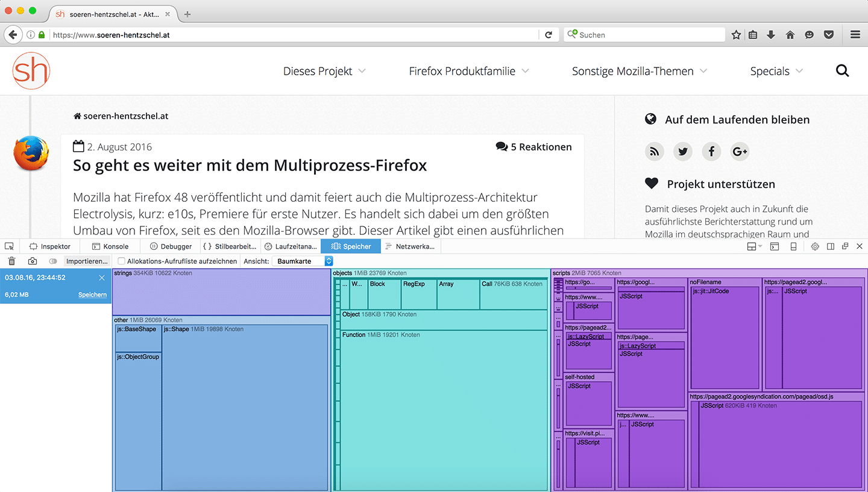Enable Allokations-Aufrufliste aufzeichnen checkbox
Viewport: 868px width, 492px height.
pos(122,261)
